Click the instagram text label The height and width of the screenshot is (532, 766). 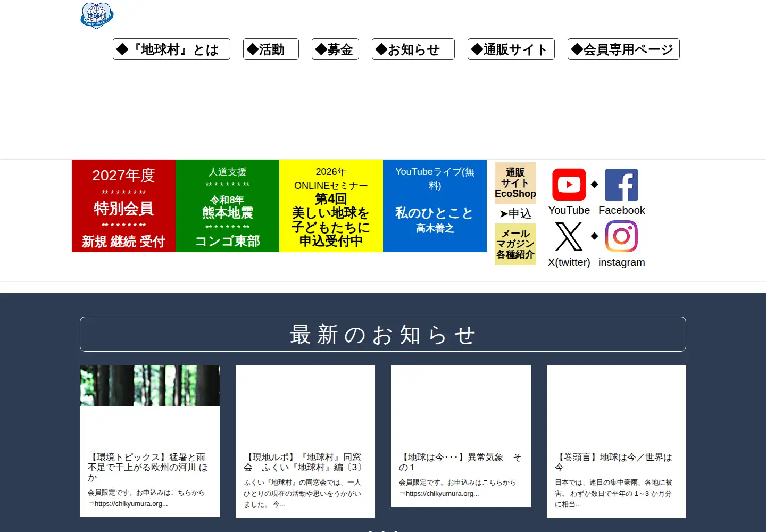coord(621,262)
